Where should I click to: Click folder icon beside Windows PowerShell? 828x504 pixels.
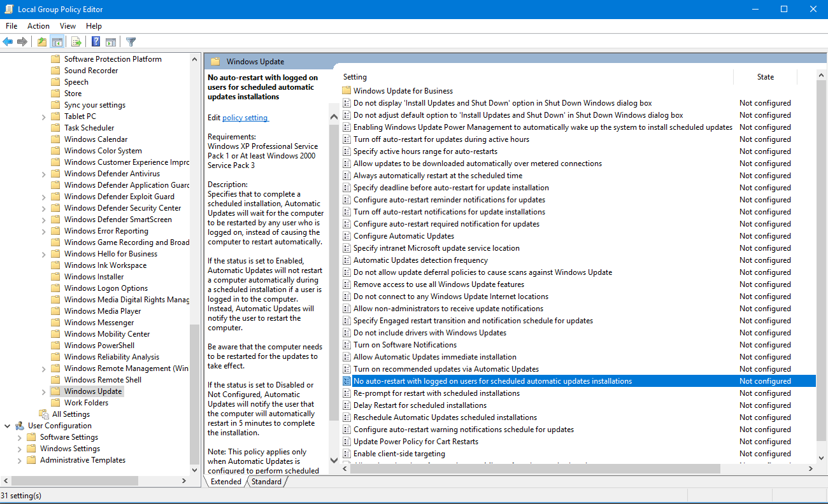pyautogui.click(x=55, y=346)
